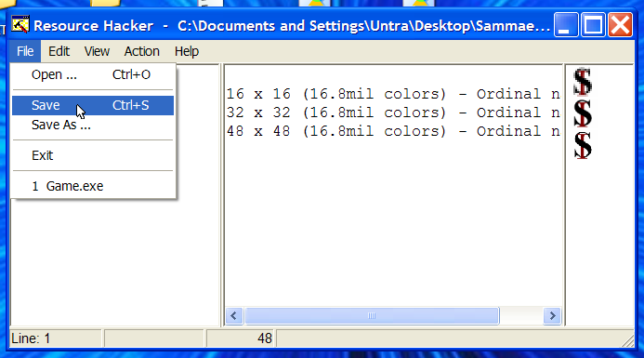This screenshot has height=358, width=644.
Task: Click the '48' status bar value
Action: coord(241,338)
